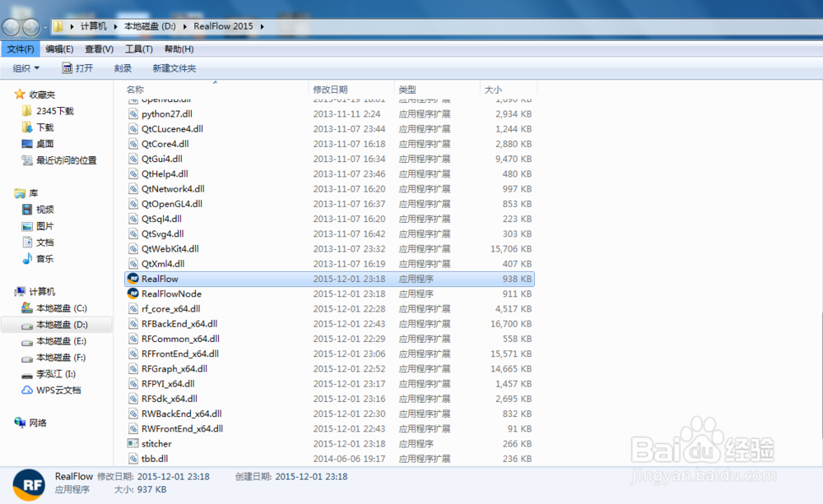Image resolution: width=823 pixels, height=504 pixels.
Task: Select the QtOpenGL4.dll file name
Action: tap(172, 203)
